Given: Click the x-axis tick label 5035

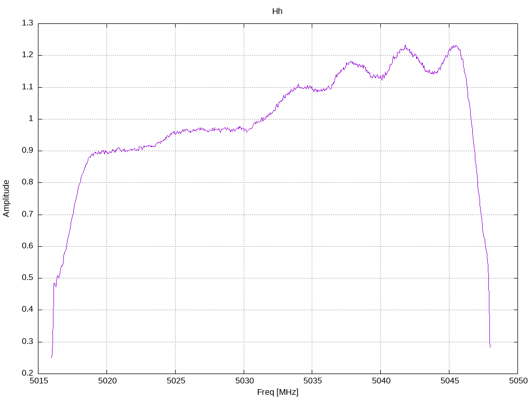Looking at the screenshot, I should click(x=312, y=381).
